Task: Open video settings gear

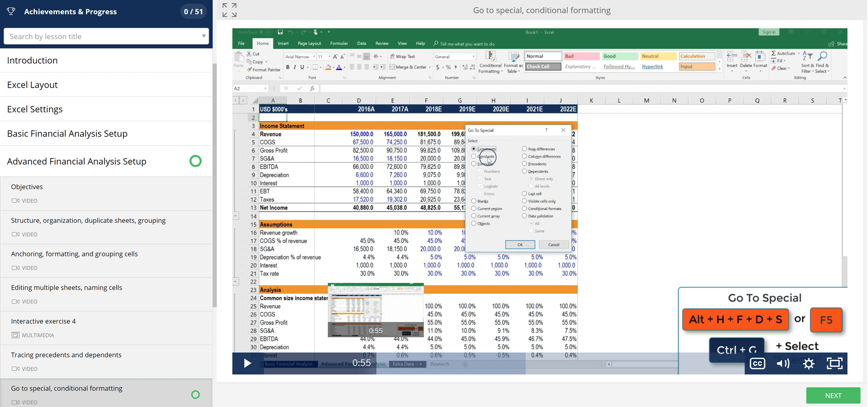Action: pyautogui.click(x=809, y=363)
